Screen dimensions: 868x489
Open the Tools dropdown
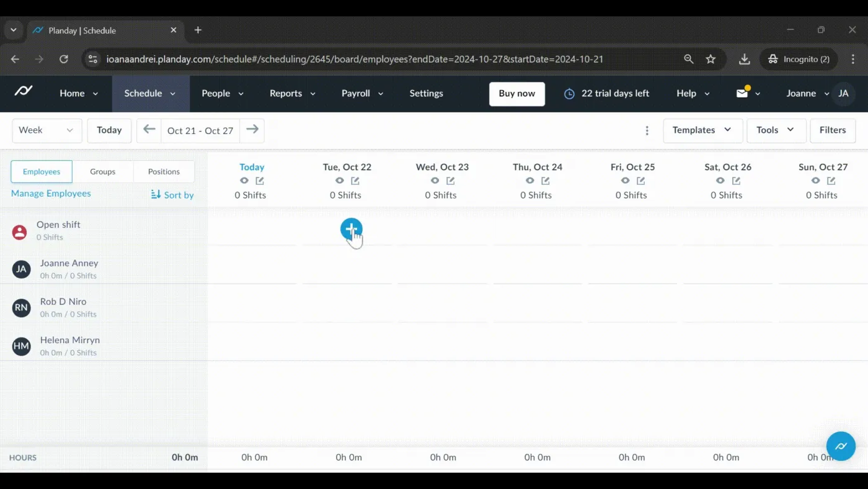pyautogui.click(x=776, y=130)
